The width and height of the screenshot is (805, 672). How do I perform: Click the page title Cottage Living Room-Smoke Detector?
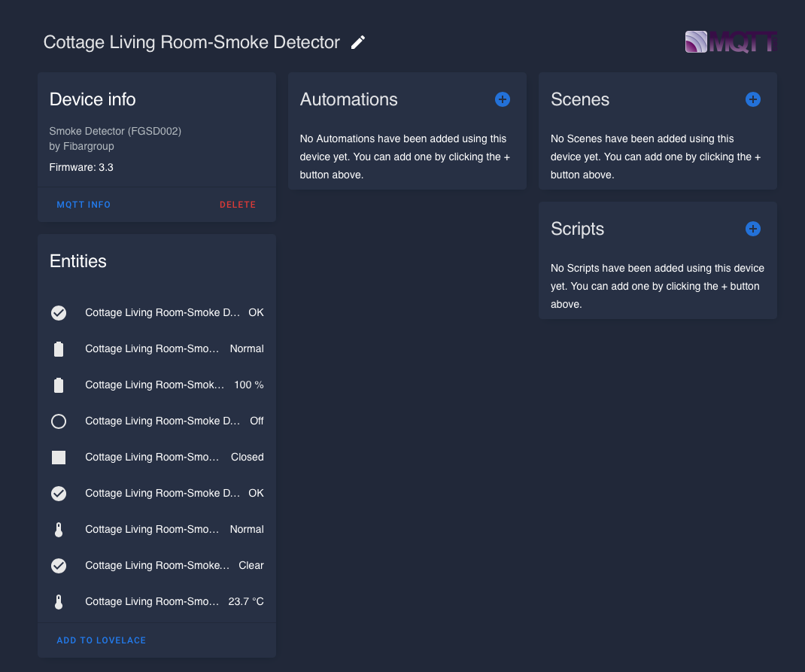pyautogui.click(x=192, y=43)
